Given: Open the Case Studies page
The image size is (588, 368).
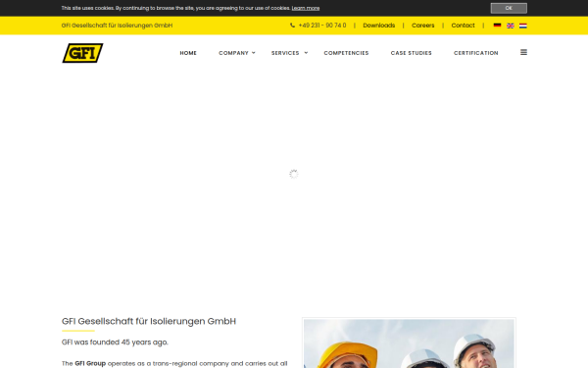Looking at the screenshot, I should [x=411, y=53].
